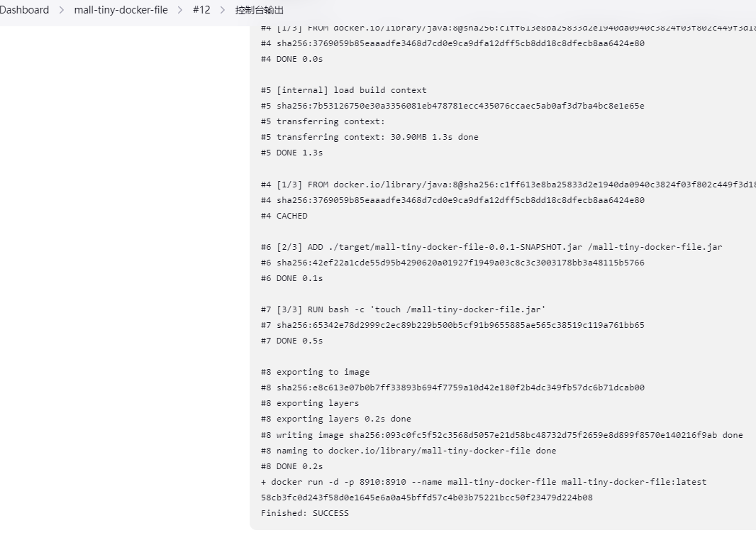The width and height of the screenshot is (756, 533).
Task: Click chevron after Dashboard breadcrumb
Action: [x=62, y=10]
